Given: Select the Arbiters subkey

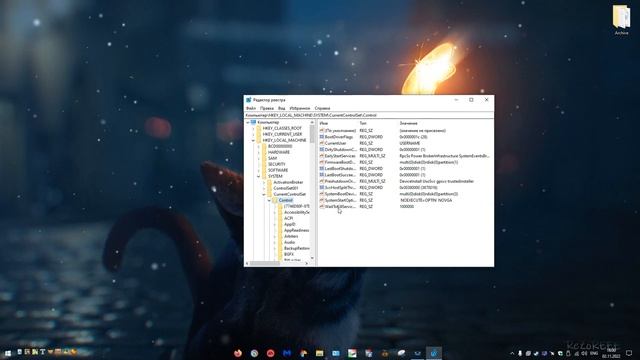Looking at the screenshot, I should tap(291, 236).
